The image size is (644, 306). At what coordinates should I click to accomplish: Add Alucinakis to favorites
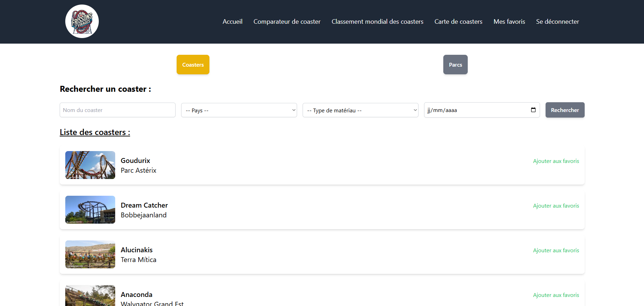556,251
